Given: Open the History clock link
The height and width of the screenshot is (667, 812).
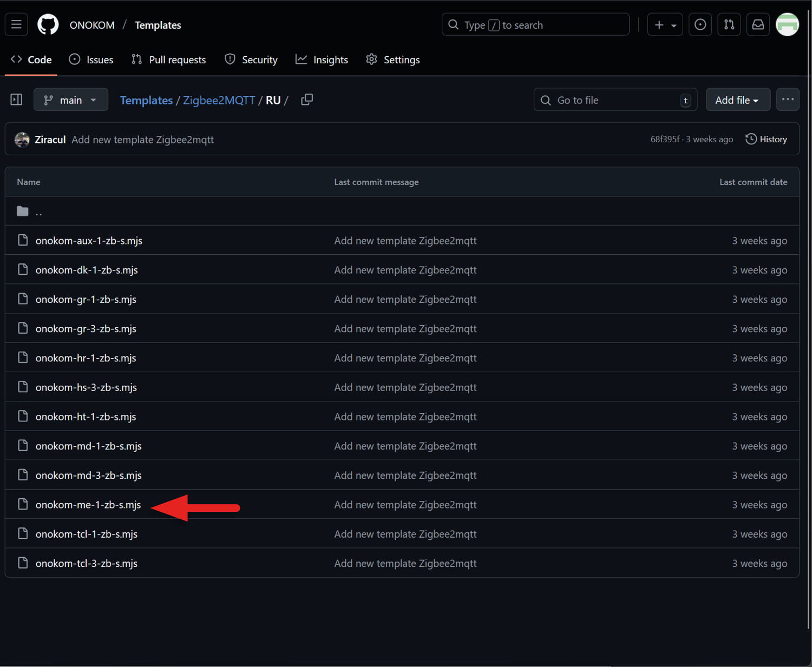Looking at the screenshot, I should [766, 140].
